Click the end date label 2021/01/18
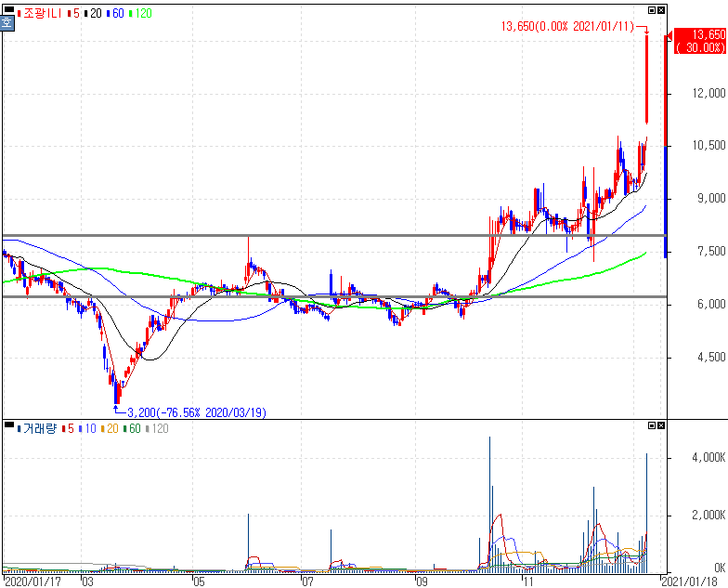Screen dimensions: 728x588 click(689, 581)
